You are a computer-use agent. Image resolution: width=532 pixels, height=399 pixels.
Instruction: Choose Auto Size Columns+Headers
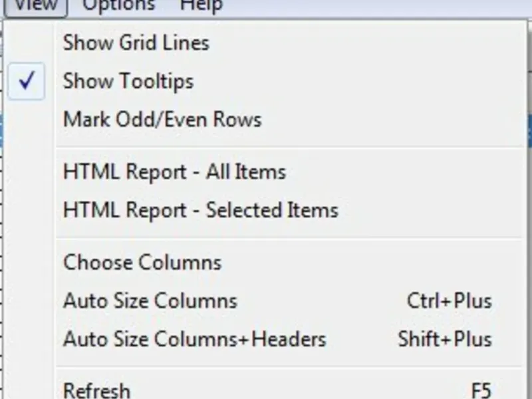click(x=194, y=339)
